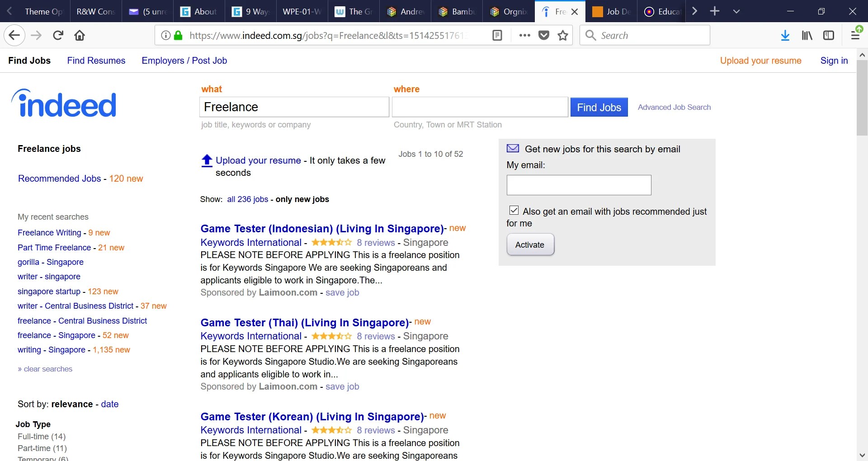This screenshot has height=461, width=868.
Task: Click the Find Jobs button
Action: [599, 107]
